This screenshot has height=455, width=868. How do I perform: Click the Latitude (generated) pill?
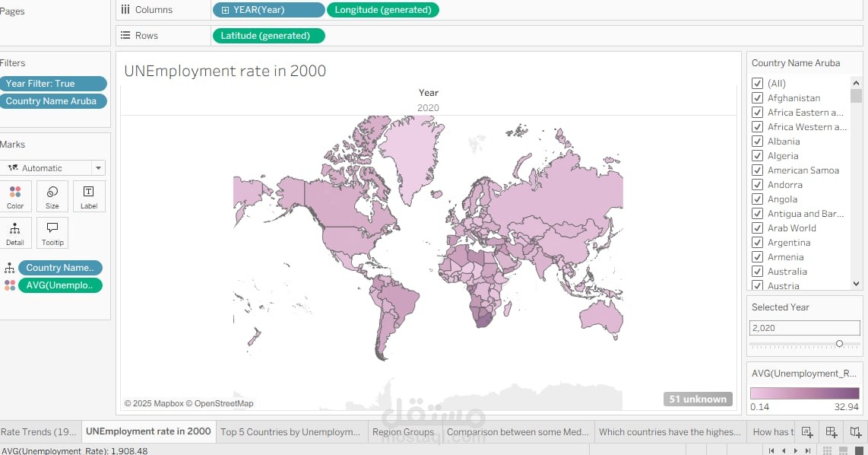click(268, 36)
